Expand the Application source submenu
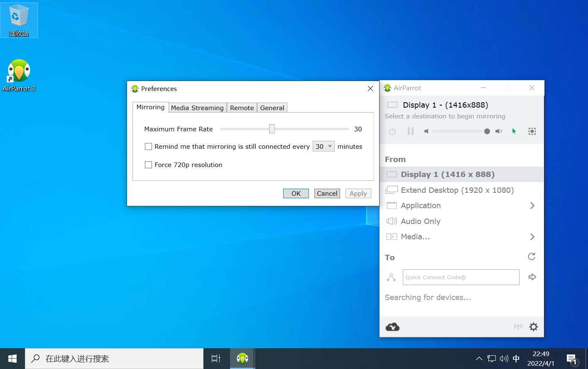This screenshot has height=369, width=588. (x=532, y=206)
